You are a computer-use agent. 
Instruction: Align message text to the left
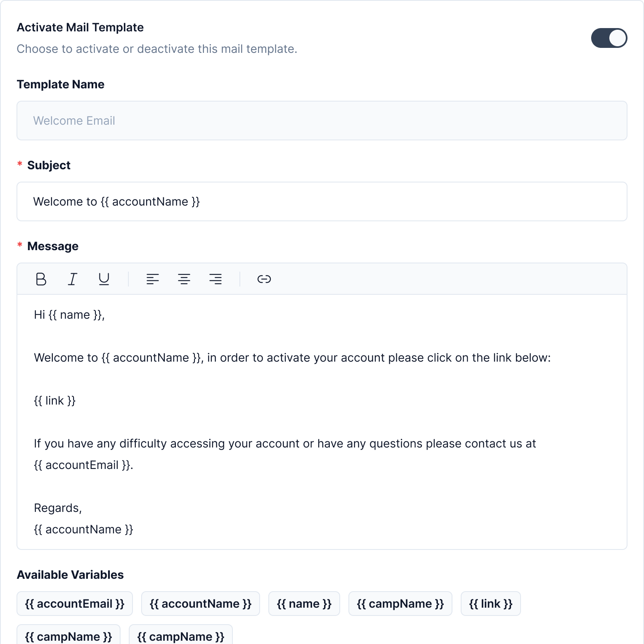coord(152,279)
